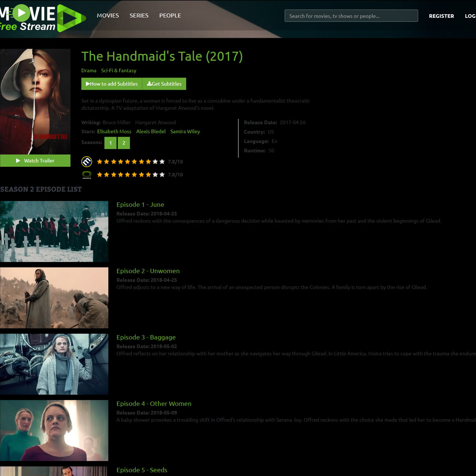Open Alexis Bledel profile link
This screenshot has height=476, width=476.
pyautogui.click(x=151, y=131)
